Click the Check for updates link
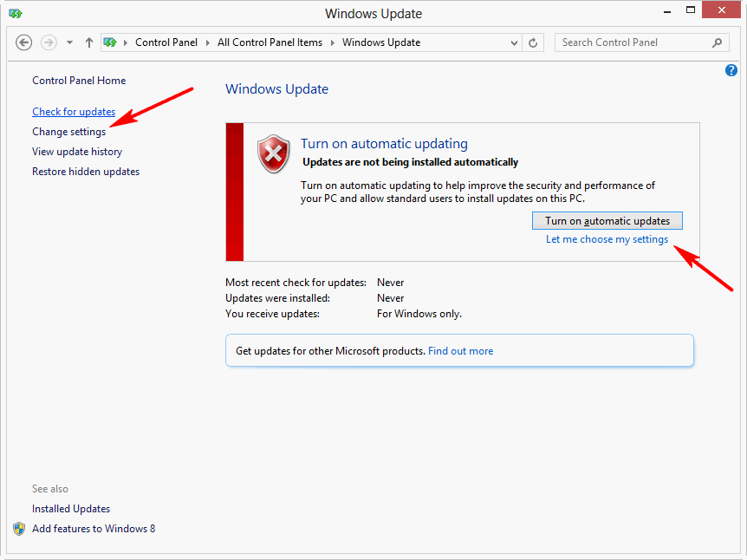Viewport: 747px width, 560px height. (74, 112)
